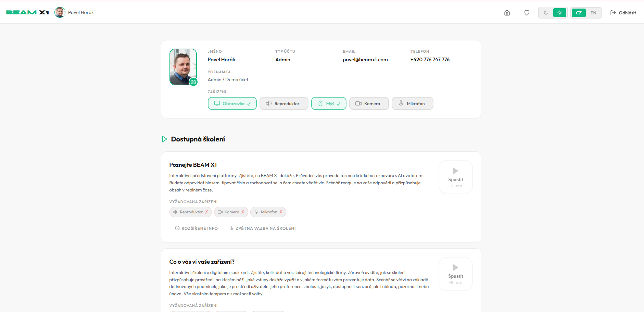Toggle the Kamera device in profile card

[x=369, y=103]
